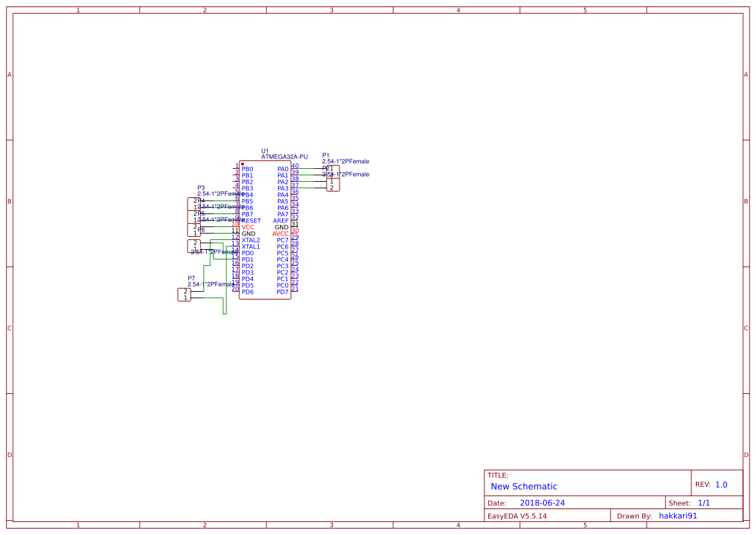Click the red VCC pin label
Image resolution: width=756 pixels, height=535 pixels.
[x=248, y=227]
